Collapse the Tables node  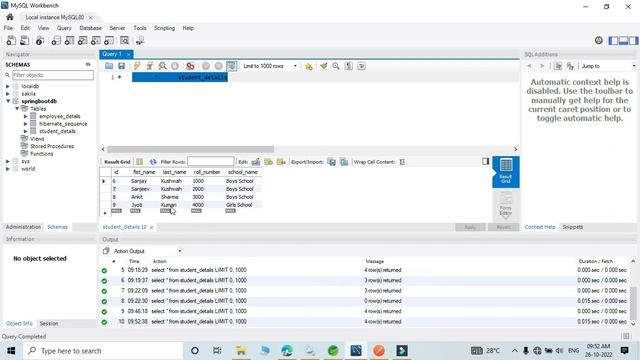point(17,109)
